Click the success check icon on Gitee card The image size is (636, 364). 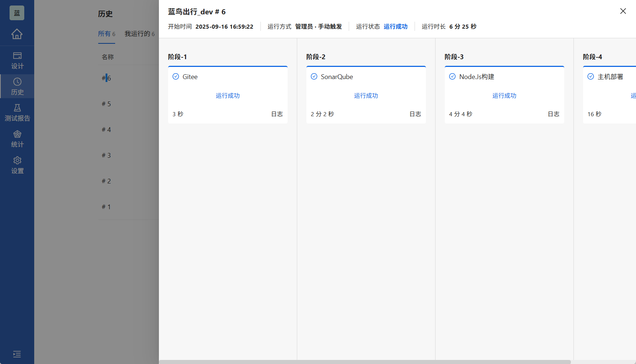pyautogui.click(x=175, y=76)
